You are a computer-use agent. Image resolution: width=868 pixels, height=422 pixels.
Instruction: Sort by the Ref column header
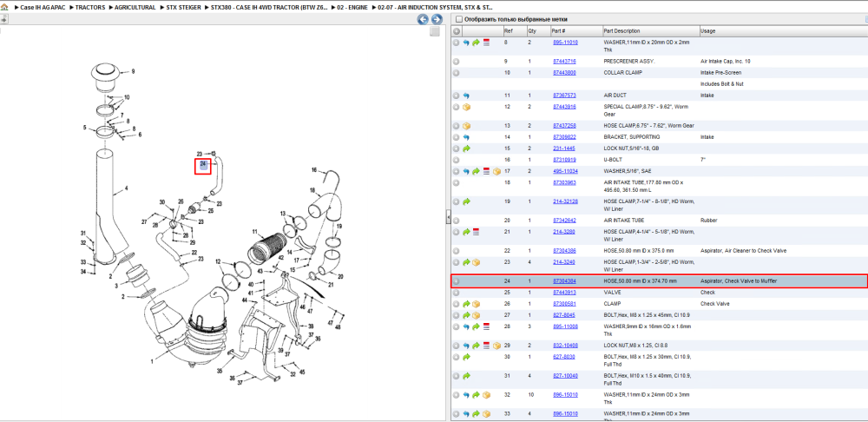[x=514, y=31]
